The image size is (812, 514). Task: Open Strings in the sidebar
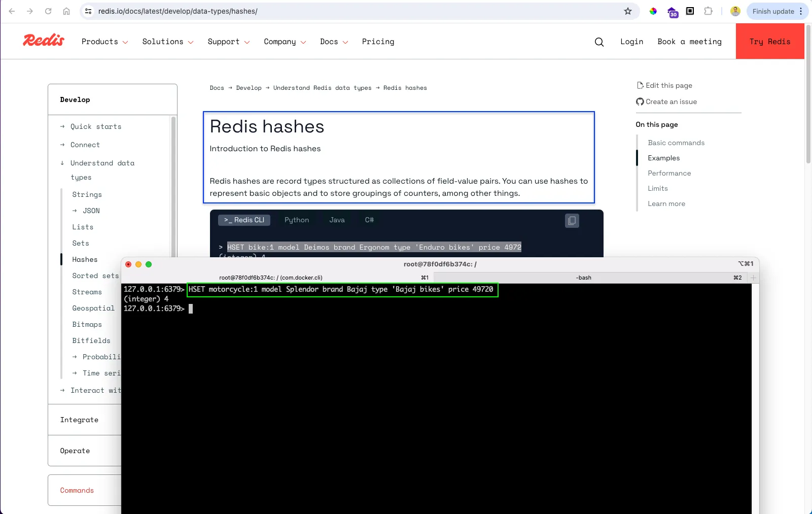point(87,194)
